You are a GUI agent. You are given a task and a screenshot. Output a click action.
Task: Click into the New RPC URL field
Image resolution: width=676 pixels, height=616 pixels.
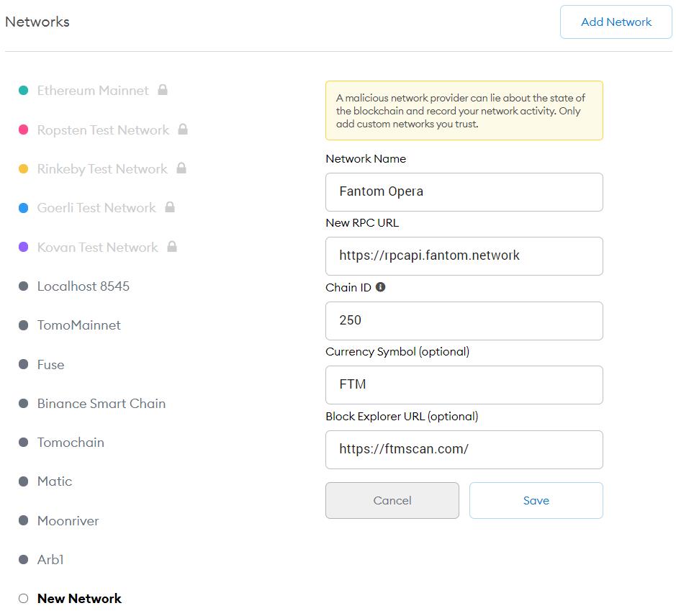[464, 256]
